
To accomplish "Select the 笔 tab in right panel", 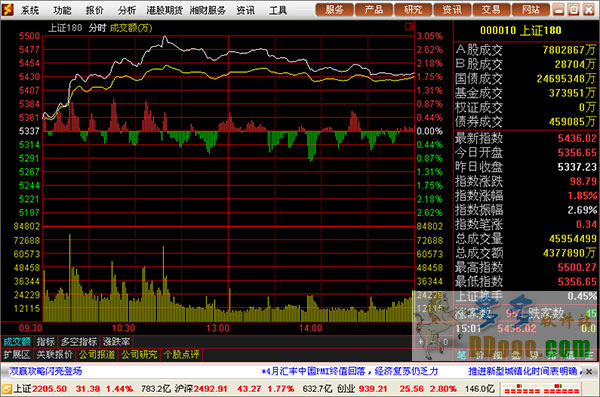I will 461,355.
